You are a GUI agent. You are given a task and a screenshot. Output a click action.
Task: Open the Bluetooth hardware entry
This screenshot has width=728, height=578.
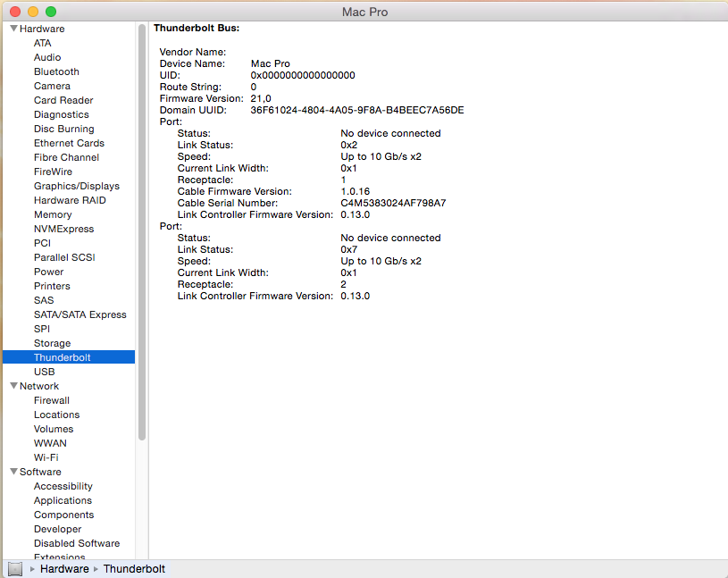56,71
